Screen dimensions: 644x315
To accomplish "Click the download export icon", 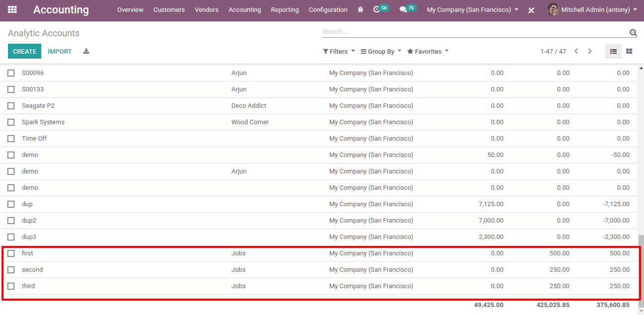I will 86,51.
